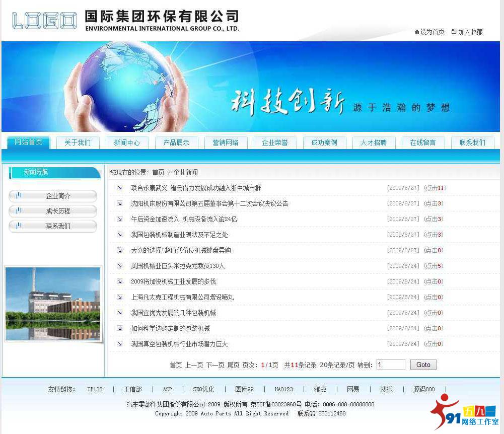Click the news icon beside 联合永康武义 article
Viewport: 504px width, 434px height.
tap(119, 188)
